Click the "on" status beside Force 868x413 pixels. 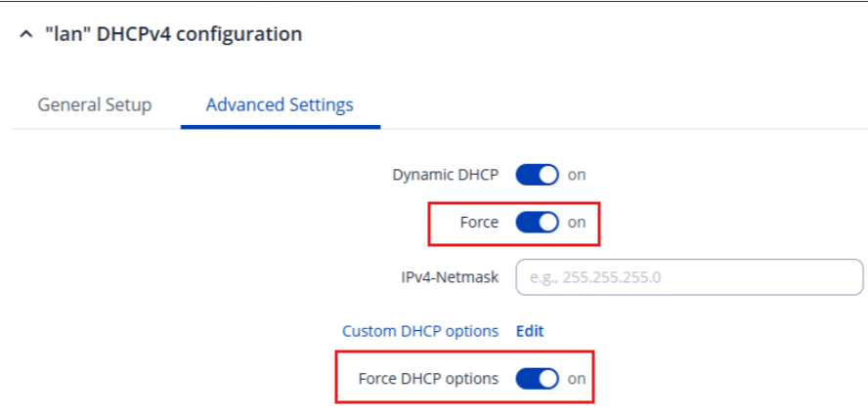pos(577,223)
